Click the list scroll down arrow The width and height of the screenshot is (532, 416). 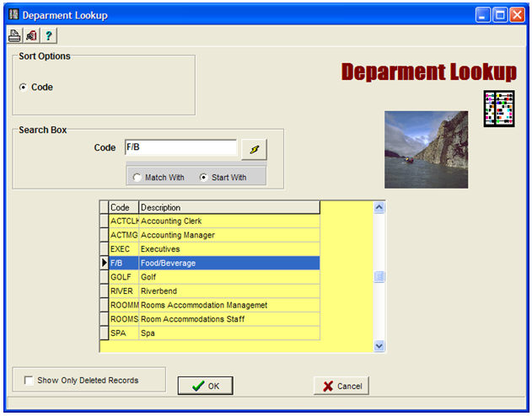pyautogui.click(x=379, y=345)
